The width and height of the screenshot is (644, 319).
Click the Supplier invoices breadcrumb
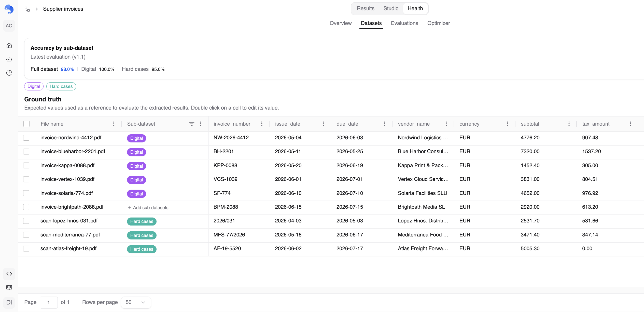(x=63, y=9)
